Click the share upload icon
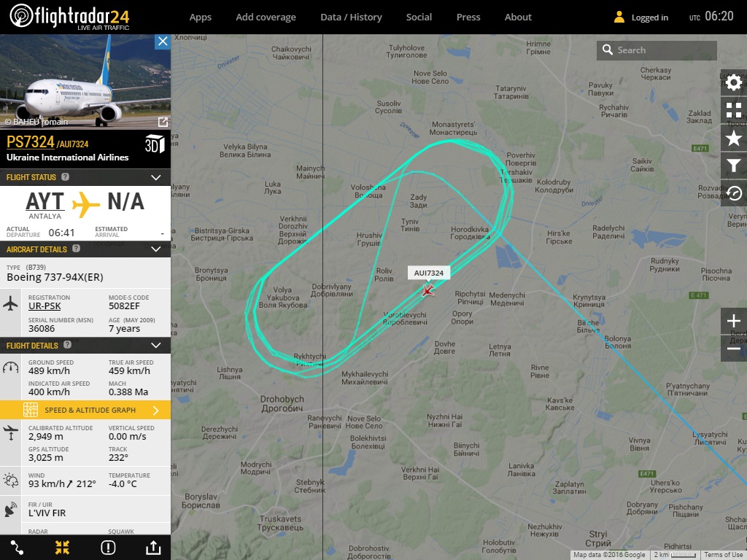 [x=153, y=548]
